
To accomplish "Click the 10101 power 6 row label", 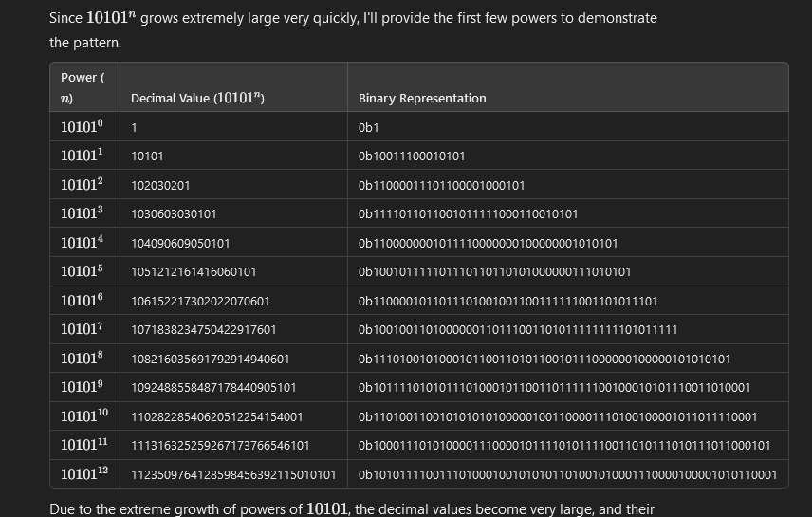I will [x=82, y=301].
